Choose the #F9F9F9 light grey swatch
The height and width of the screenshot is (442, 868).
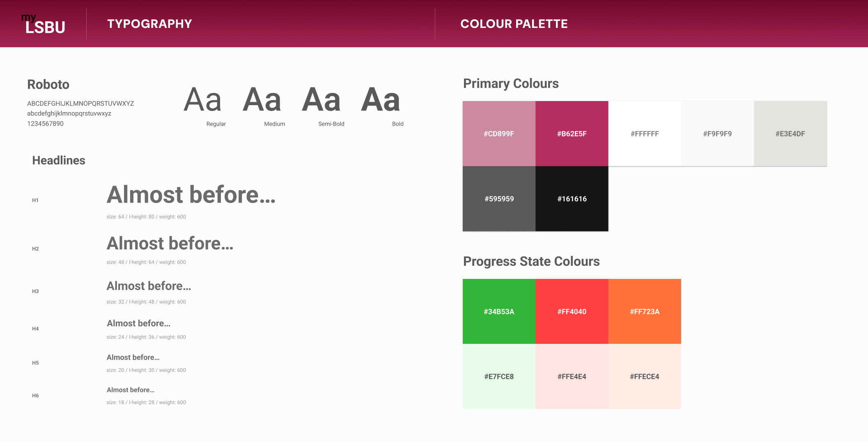pos(717,134)
